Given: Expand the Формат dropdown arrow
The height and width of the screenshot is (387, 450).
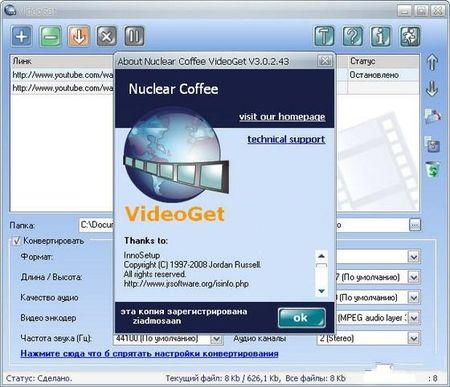Looking at the screenshot, I should click(414, 257).
